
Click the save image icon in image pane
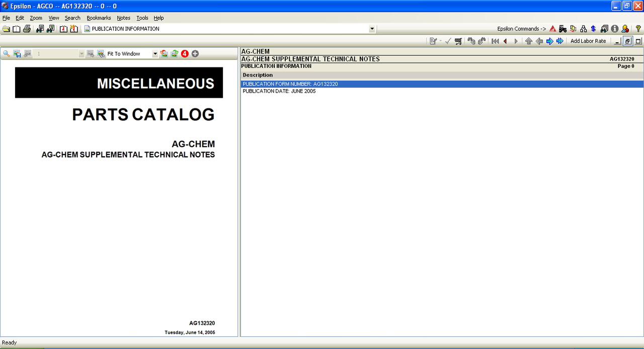pos(17,53)
